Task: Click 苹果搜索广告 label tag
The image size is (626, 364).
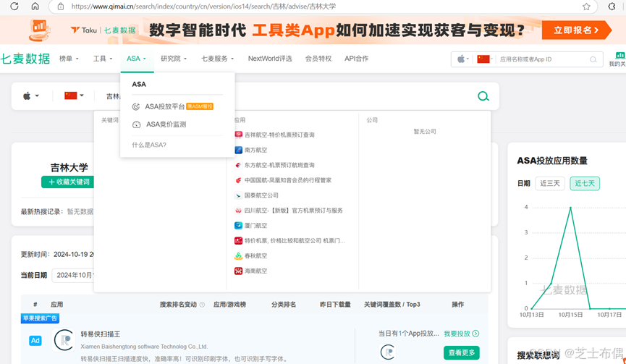Action: [x=40, y=318]
